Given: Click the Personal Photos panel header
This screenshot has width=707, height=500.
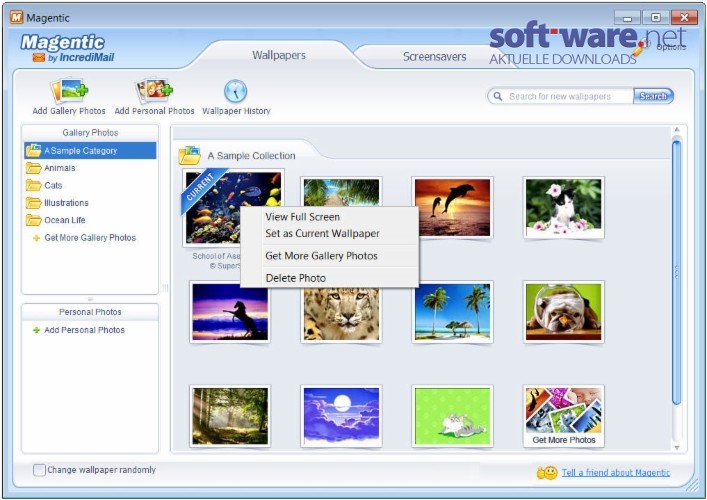Looking at the screenshot, I should click(x=90, y=312).
